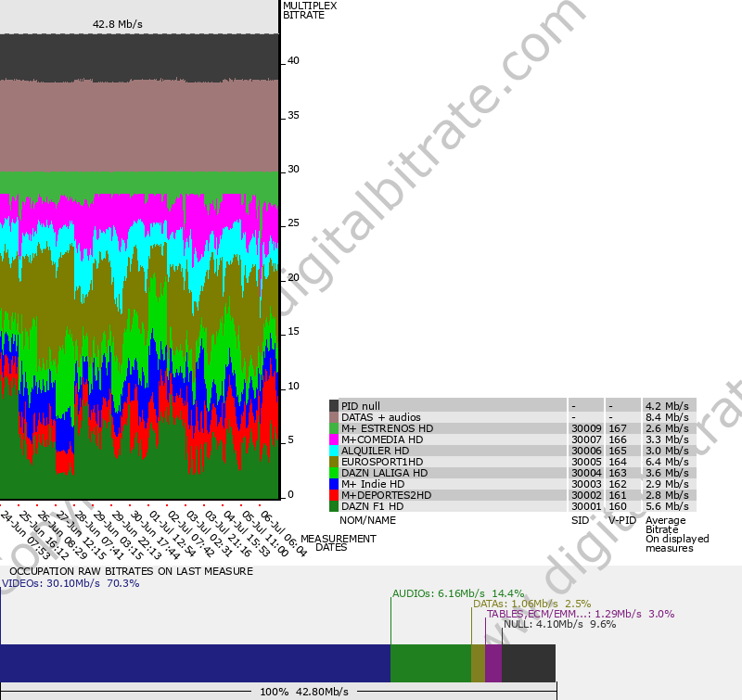
Task: Click SID value 30005
Action: [x=586, y=462]
